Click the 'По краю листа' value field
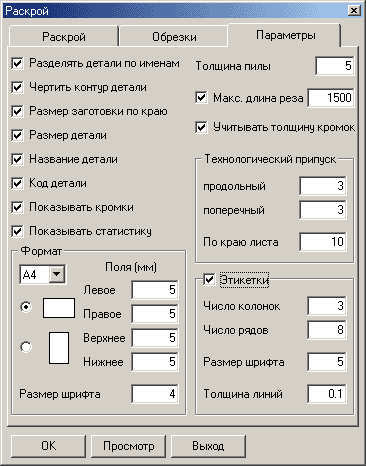The height and width of the screenshot is (466, 366). click(x=323, y=242)
